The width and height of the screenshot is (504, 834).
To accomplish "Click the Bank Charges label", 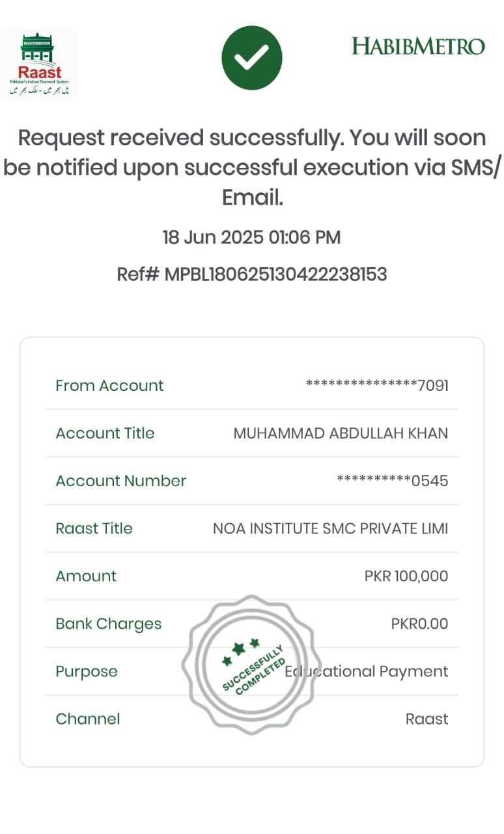I will pyautogui.click(x=108, y=624).
